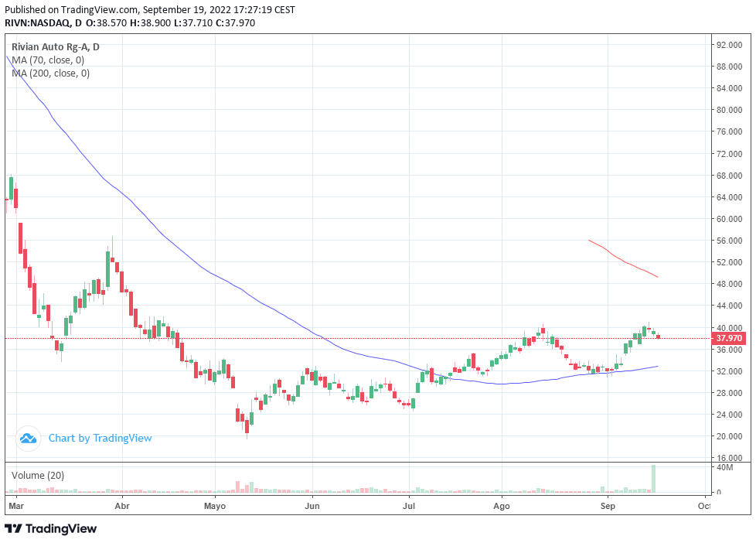756x543 pixels.
Task: Click the 64.000 price axis label
Action: pyautogui.click(x=729, y=197)
